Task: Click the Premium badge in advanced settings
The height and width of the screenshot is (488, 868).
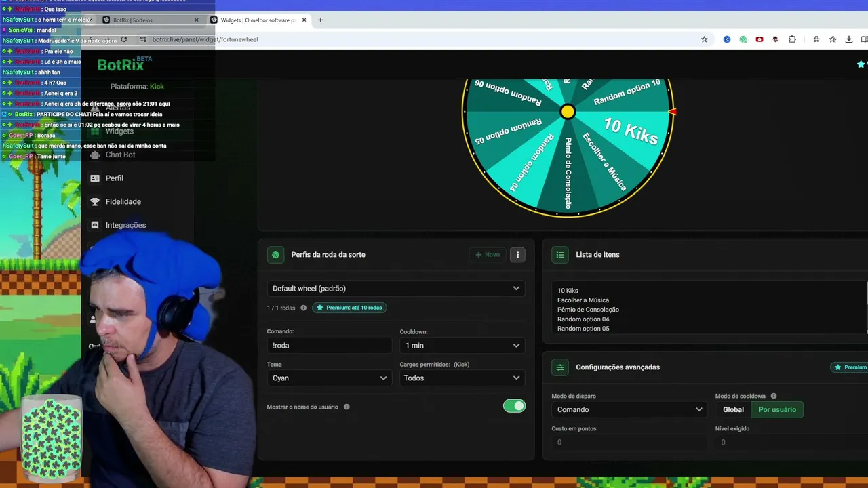Action: (x=850, y=367)
